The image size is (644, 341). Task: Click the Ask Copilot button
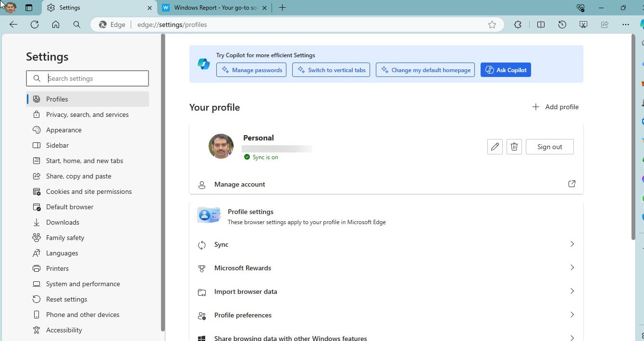tap(506, 70)
